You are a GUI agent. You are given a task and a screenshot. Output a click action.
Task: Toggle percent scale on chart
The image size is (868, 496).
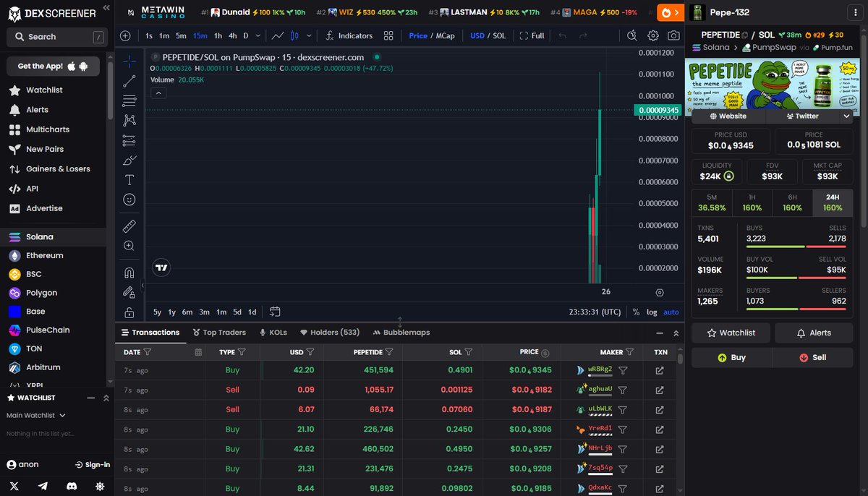click(x=636, y=312)
